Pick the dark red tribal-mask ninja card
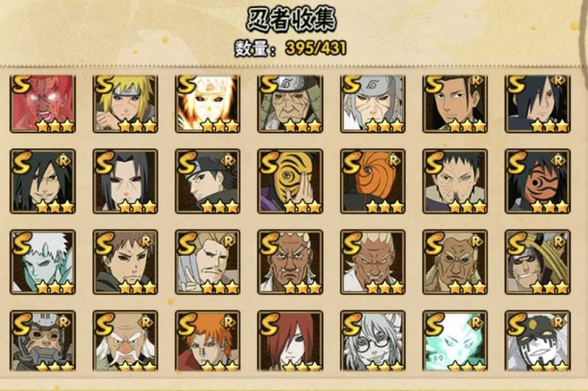The height and width of the screenshot is (391, 588). point(537,182)
